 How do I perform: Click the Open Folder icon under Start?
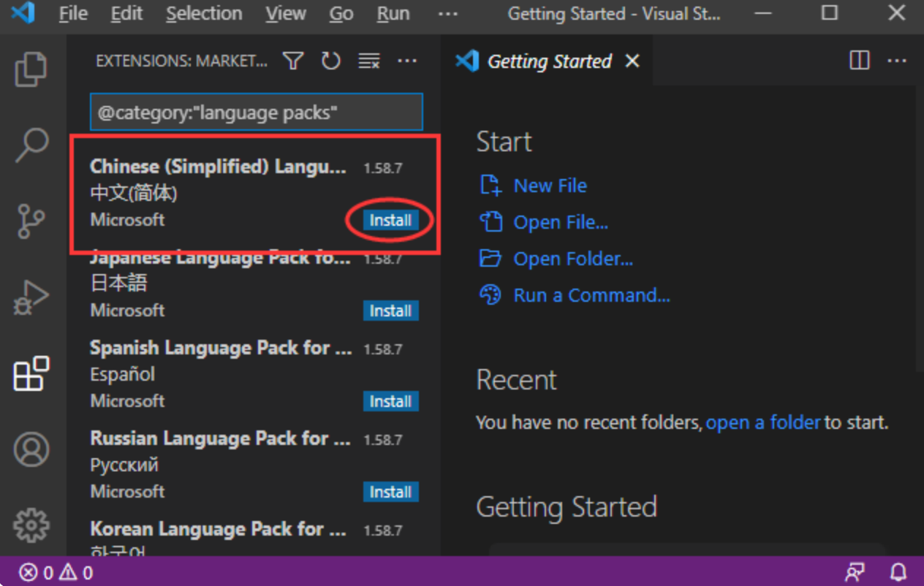pos(491,258)
